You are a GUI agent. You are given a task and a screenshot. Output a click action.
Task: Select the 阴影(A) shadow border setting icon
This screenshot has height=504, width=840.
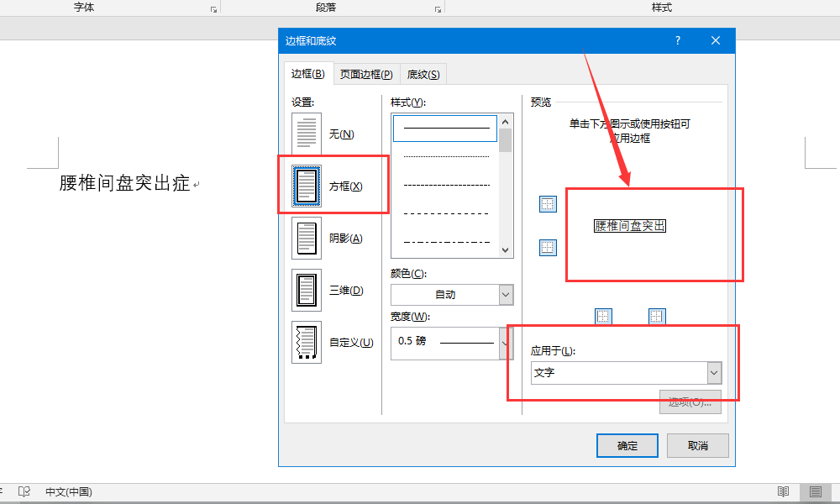pos(307,238)
